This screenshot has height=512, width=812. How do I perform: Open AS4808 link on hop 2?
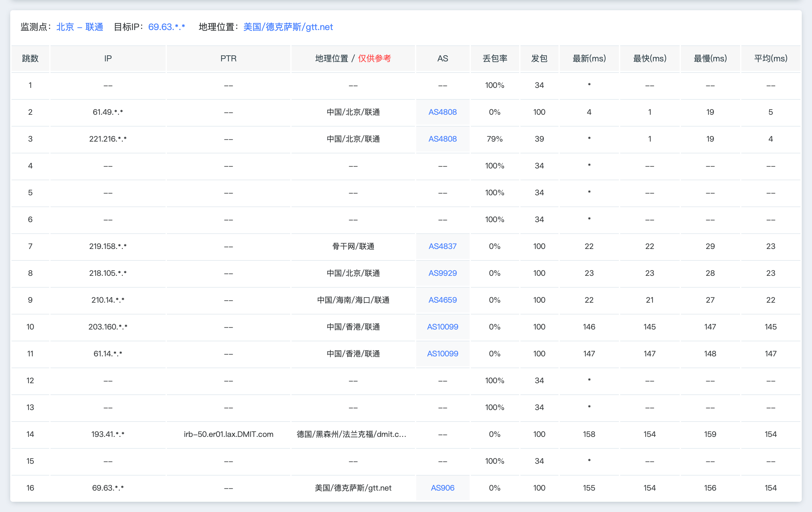pyautogui.click(x=442, y=112)
